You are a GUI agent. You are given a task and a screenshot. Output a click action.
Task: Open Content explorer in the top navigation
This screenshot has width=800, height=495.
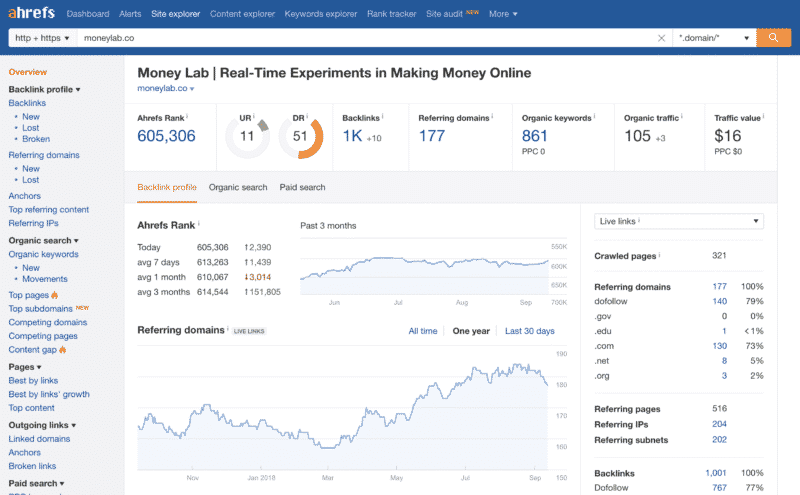point(242,14)
